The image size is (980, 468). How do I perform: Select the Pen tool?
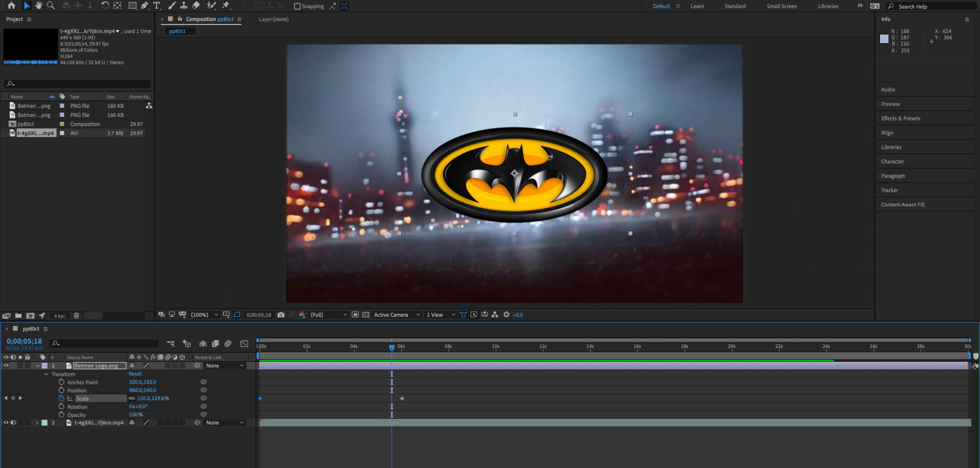click(145, 6)
